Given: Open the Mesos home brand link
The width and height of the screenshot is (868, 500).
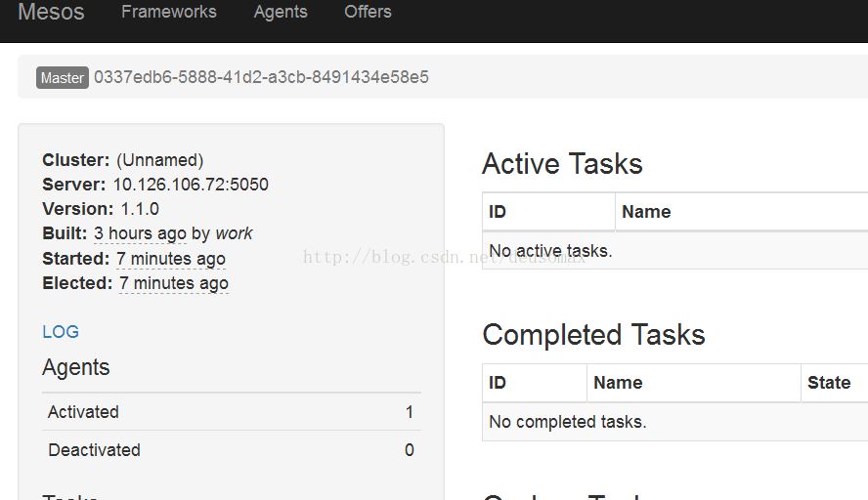Looking at the screenshot, I should tap(51, 12).
